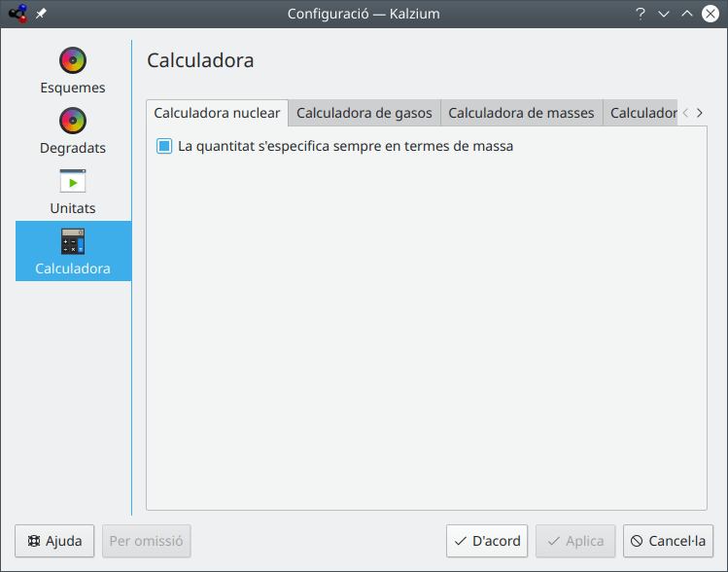728x572 pixels.
Task: Select the Calculadora sidebar page
Action: (73, 251)
